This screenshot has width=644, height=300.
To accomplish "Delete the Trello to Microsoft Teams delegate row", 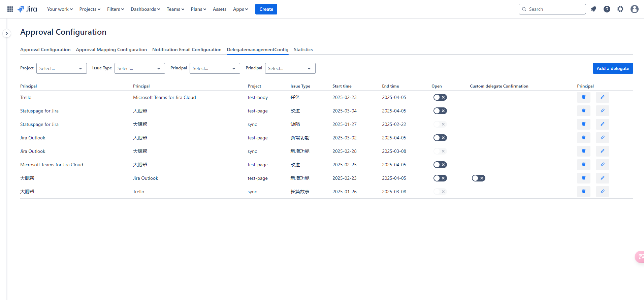I will (584, 97).
